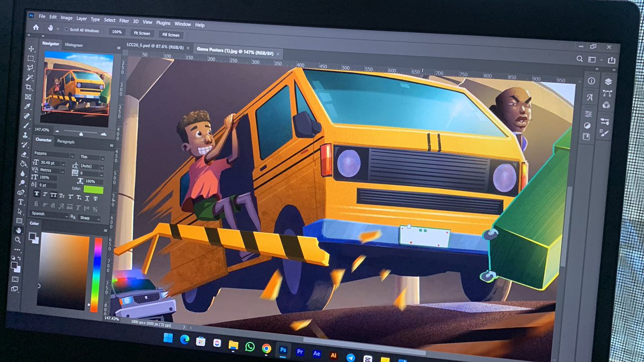Switch to the Histogram tab
The image size is (644, 362).
coord(74,45)
